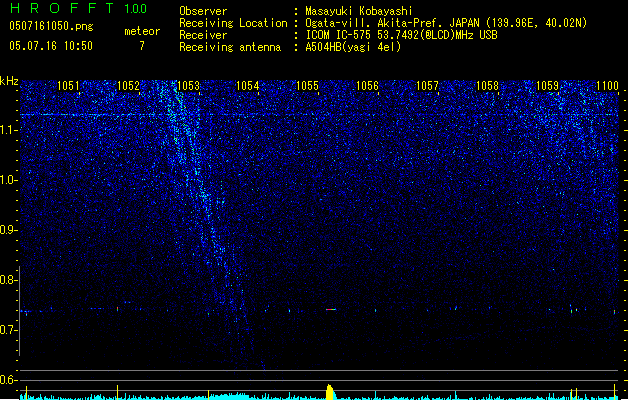Click the HROFFT title text
The width and height of the screenshot is (629, 400).
(62, 8)
